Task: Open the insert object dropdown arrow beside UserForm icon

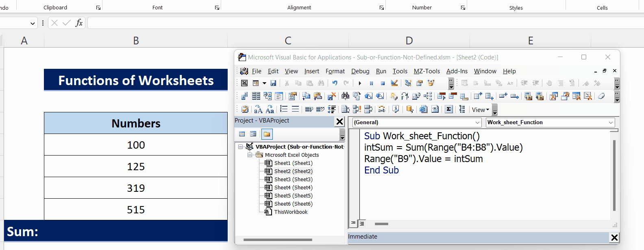Action: [x=264, y=83]
